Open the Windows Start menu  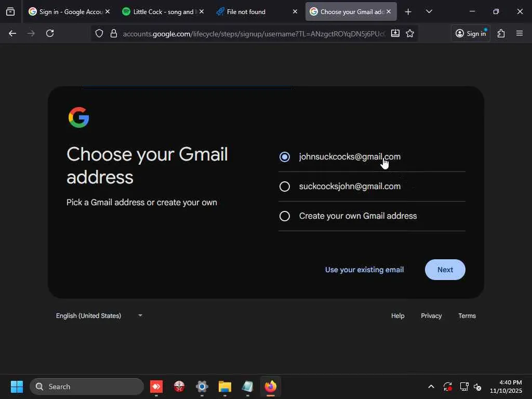click(x=17, y=387)
